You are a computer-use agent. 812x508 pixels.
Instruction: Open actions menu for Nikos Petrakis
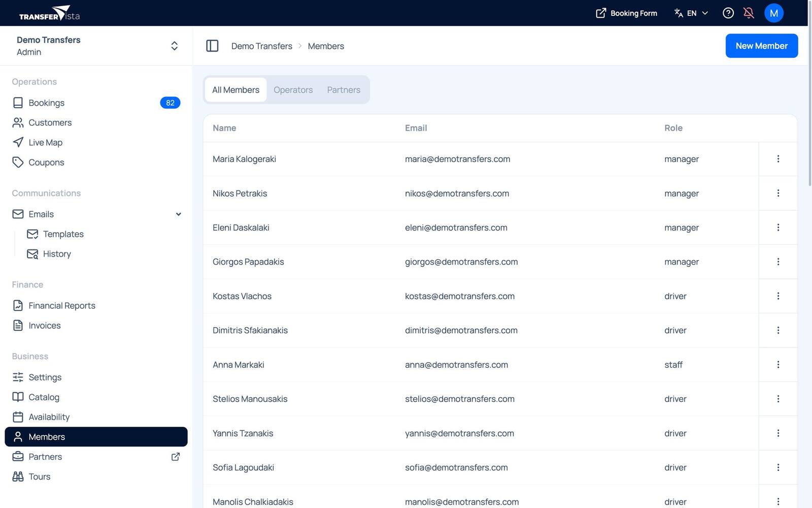(778, 193)
